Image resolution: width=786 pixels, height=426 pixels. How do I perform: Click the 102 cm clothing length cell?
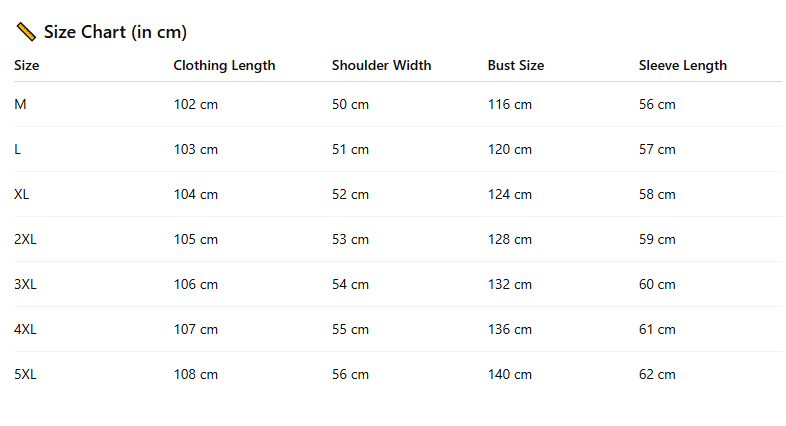pos(196,104)
